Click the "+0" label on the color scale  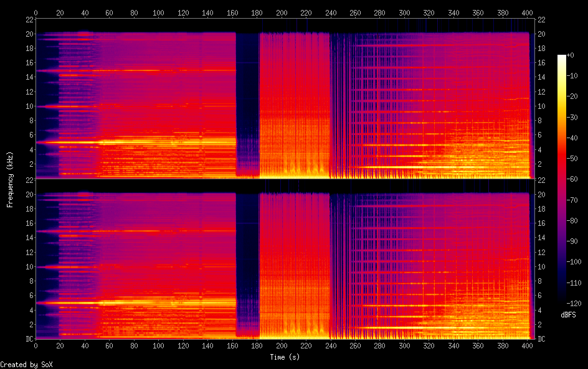[571, 55]
